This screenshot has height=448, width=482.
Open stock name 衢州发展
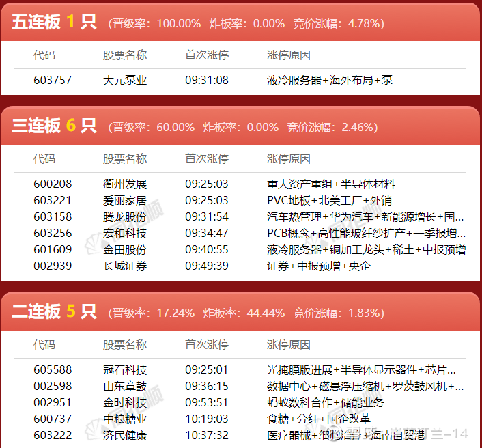[x=125, y=184]
